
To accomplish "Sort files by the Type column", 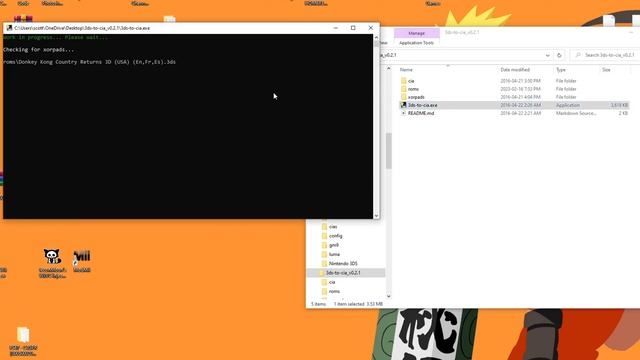I will (561, 70).
